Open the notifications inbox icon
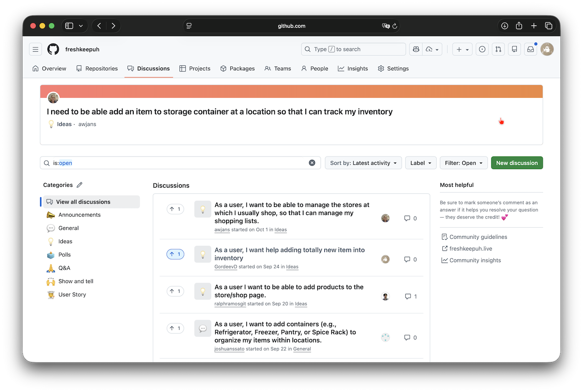 pyautogui.click(x=530, y=49)
